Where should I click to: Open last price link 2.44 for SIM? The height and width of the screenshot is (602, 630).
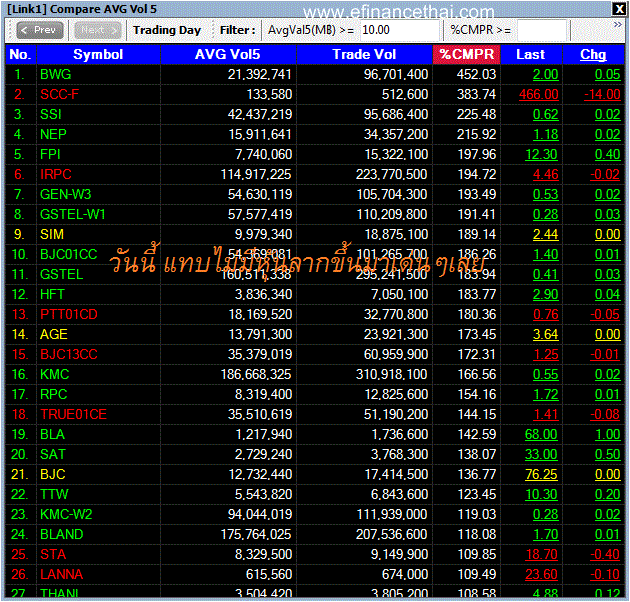coord(546,234)
